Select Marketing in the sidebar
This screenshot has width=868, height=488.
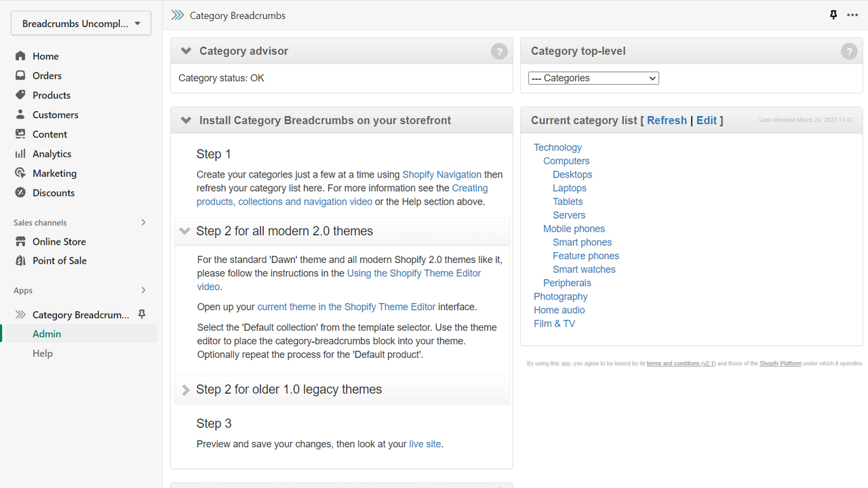54,173
